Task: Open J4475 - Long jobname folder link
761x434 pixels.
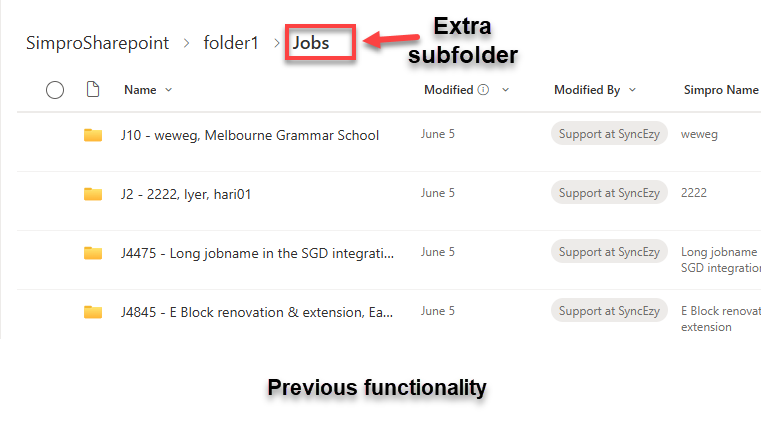Action: pos(257,253)
